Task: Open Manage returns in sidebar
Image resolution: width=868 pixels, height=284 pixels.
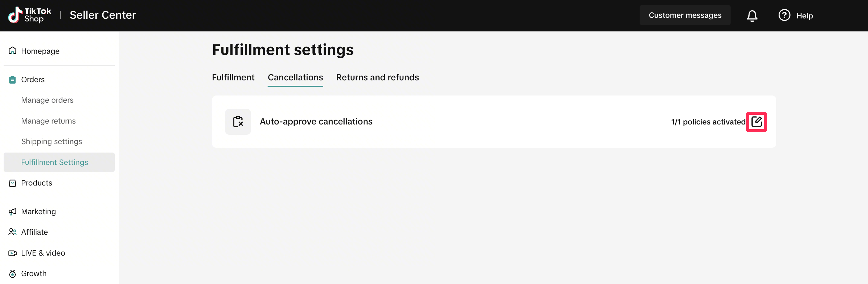Action: click(49, 121)
